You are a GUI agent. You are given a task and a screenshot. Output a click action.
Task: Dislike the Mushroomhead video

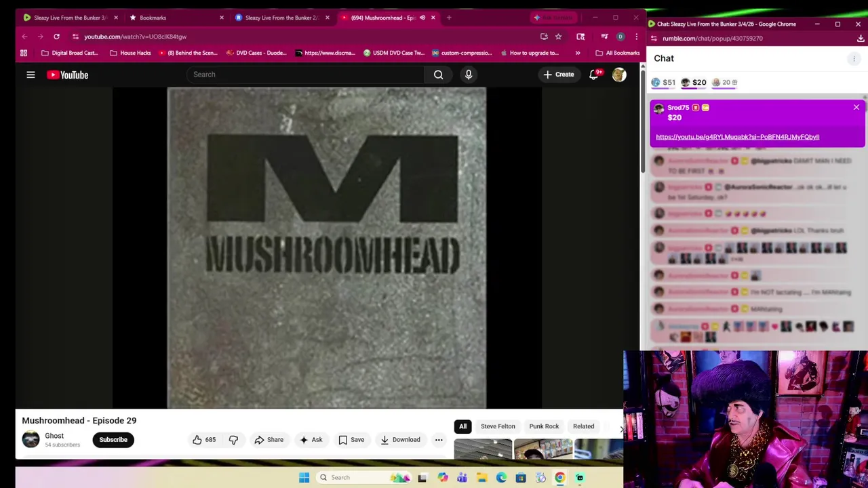[233, 440]
